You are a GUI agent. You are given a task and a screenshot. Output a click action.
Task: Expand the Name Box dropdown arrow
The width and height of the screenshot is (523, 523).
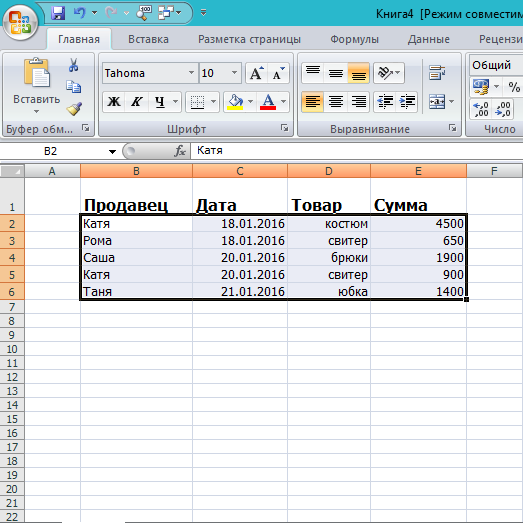112,152
